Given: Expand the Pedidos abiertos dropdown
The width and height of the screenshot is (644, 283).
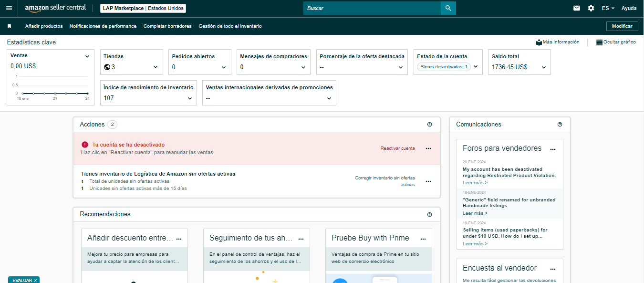Looking at the screenshot, I should click(x=224, y=67).
